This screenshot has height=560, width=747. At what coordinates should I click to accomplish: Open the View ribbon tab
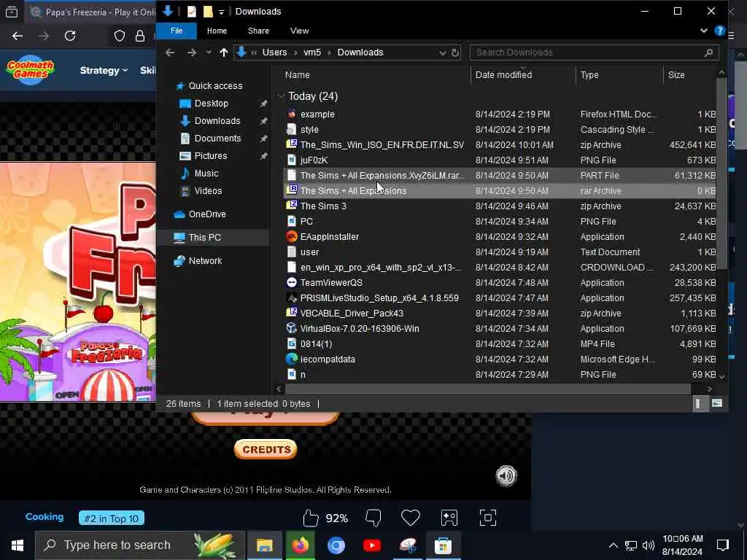coord(299,31)
